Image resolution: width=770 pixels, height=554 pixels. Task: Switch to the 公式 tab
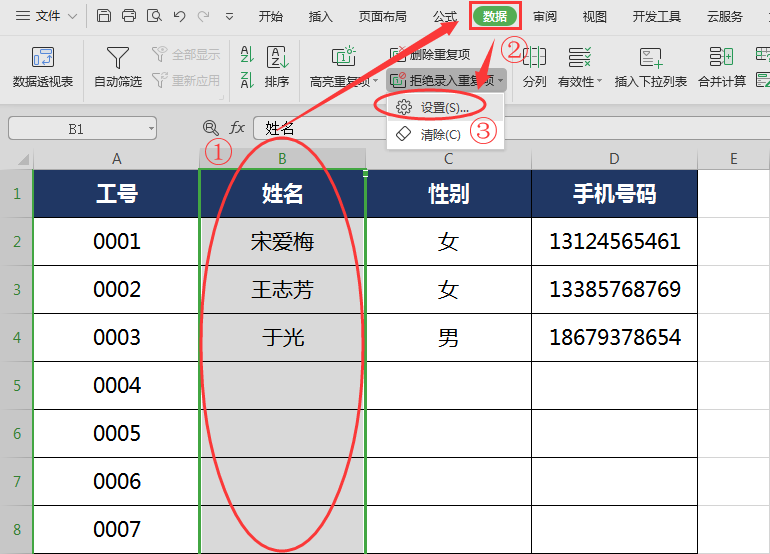(444, 17)
